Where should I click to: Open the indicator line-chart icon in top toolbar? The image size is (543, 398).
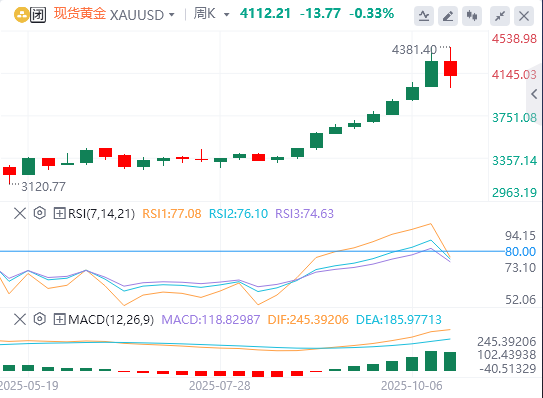pyautogui.click(x=424, y=16)
